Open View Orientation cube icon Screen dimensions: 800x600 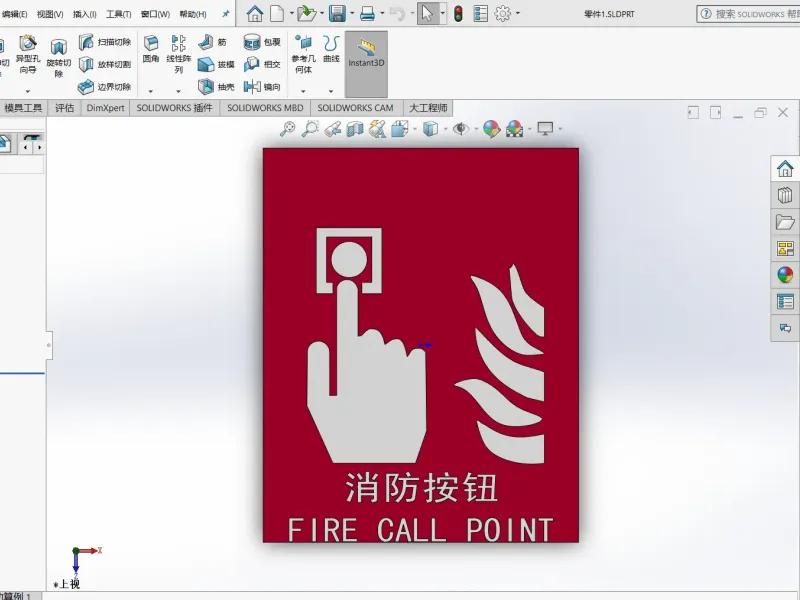tap(399, 129)
